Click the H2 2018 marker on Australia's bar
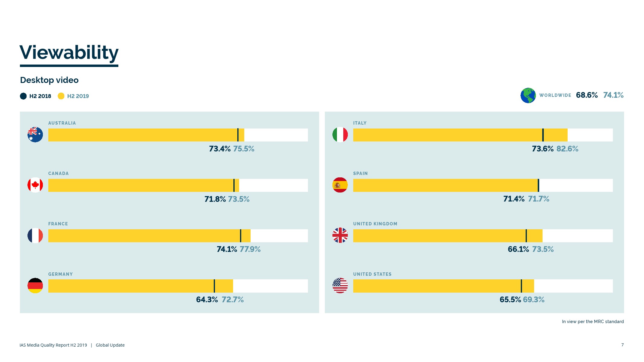644x362 pixels. point(238,135)
